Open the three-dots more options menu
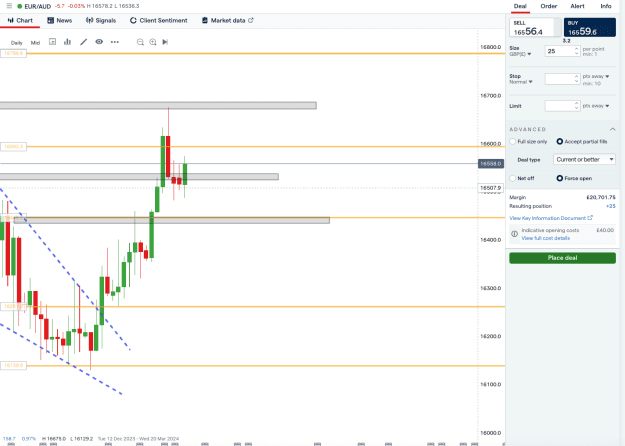 tap(115, 42)
